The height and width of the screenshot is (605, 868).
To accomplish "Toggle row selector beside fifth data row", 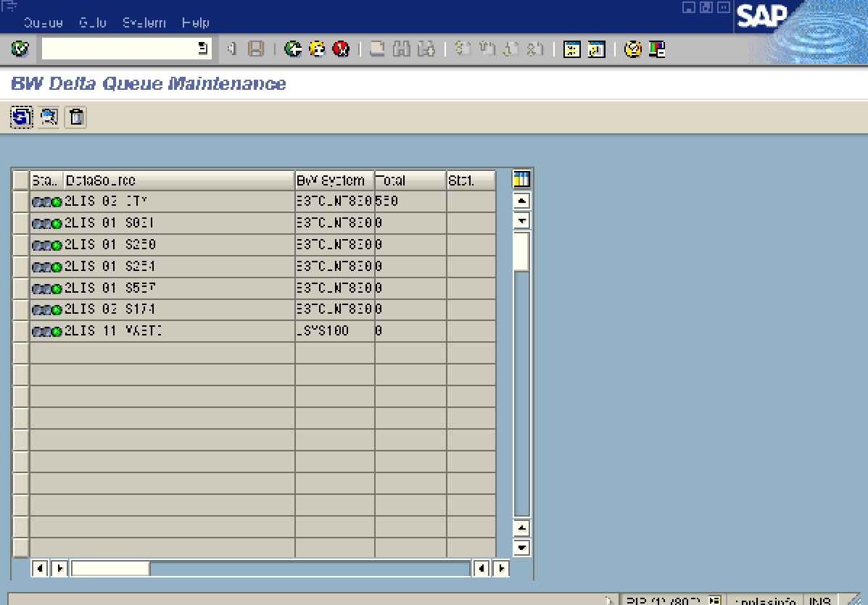I will pyautogui.click(x=20, y=288).
